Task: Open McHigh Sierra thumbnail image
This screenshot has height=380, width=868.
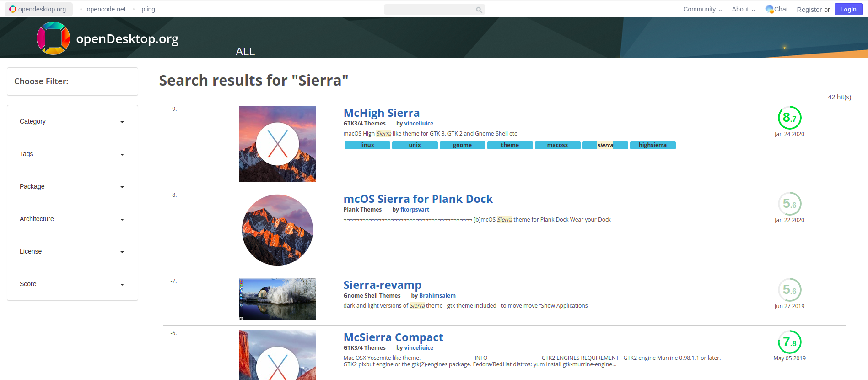Action: coord(277,144)
